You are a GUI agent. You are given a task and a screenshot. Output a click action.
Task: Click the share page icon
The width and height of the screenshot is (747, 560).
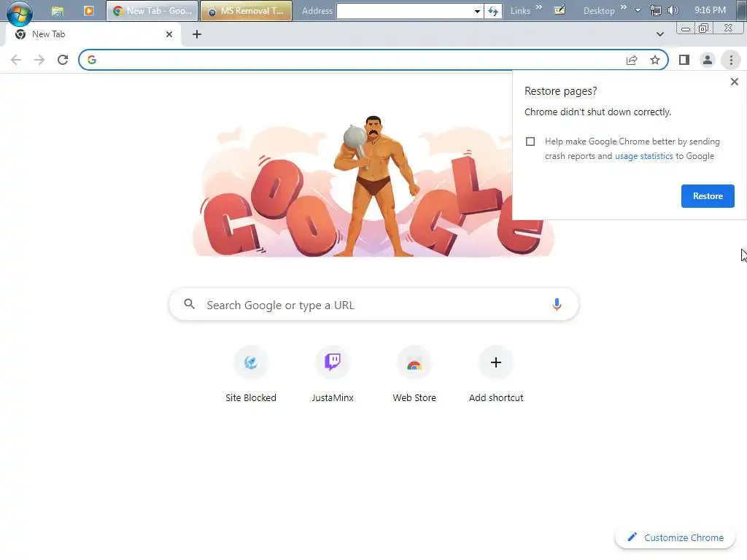point(632,60)
